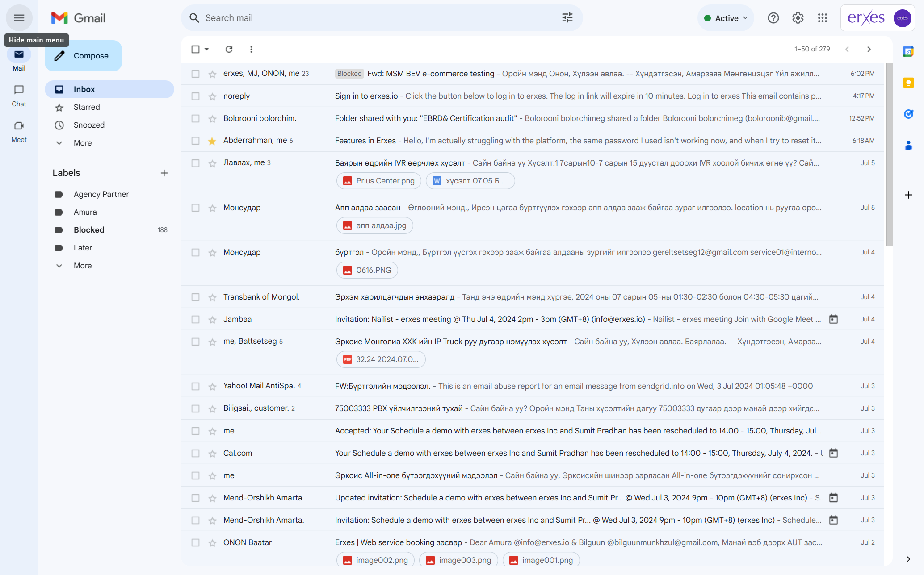Open Google Keep side panel
Screen dimensions: 924x575
pyautogui.click(x=908, y=83)
